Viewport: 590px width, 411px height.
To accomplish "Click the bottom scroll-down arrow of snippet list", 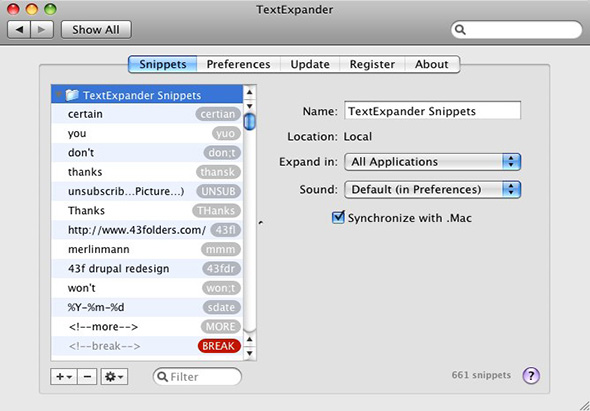I will pyautogui.click(x=249, y=353).
